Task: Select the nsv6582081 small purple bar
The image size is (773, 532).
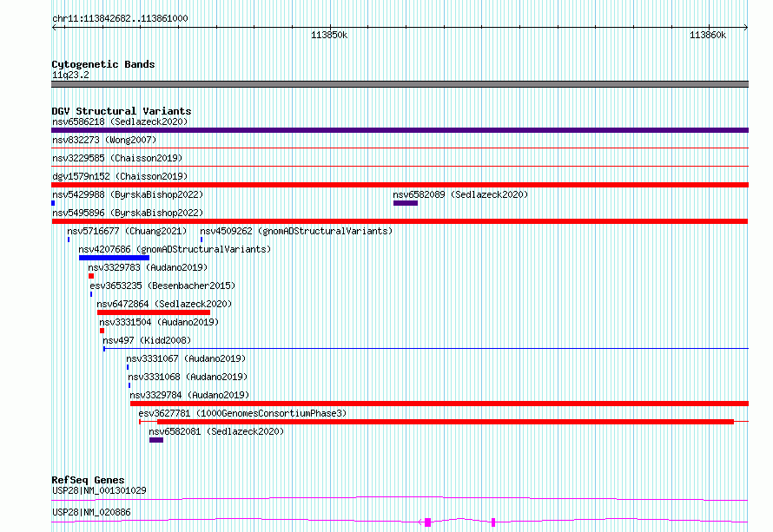Action: pyautogui.click(x=156, y=440)
